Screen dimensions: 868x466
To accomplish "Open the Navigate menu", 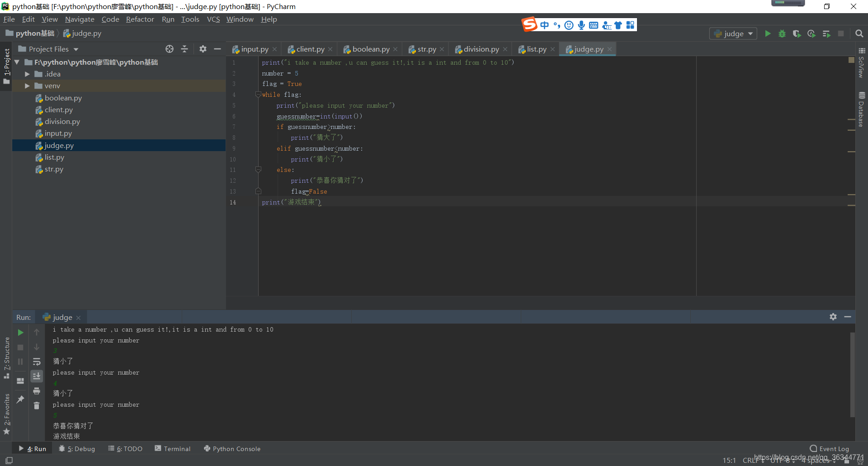I will pyautogui.click(x=80, y=19).
